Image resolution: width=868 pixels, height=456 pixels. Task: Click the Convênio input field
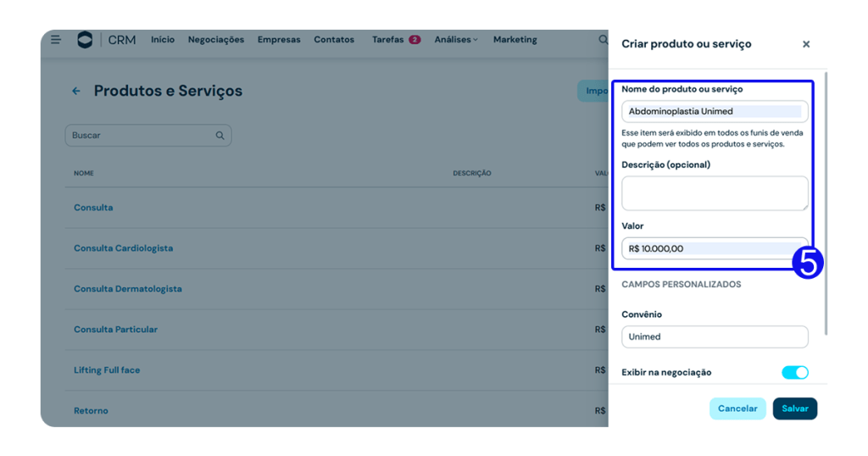pos(714,336)
